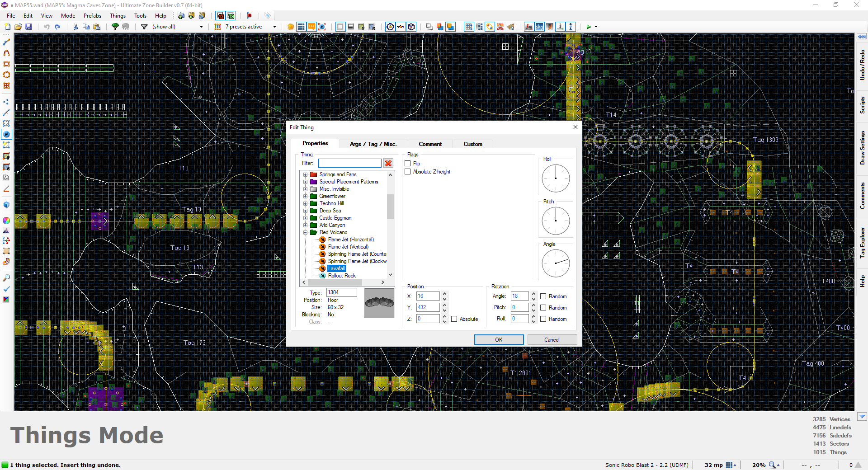Click the broom cleanup icon
Screen dimensions: 868x470
click(510, 27)
